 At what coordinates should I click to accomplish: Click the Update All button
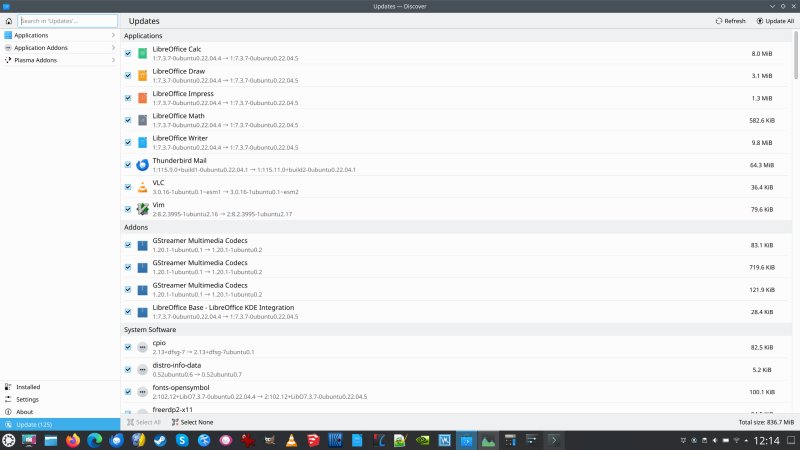click(x=776, y=21)
